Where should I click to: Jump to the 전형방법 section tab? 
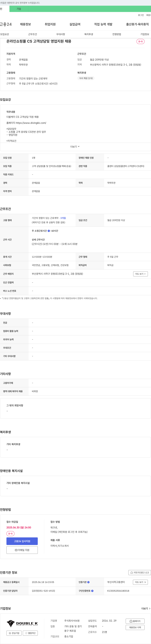(117, 34)
